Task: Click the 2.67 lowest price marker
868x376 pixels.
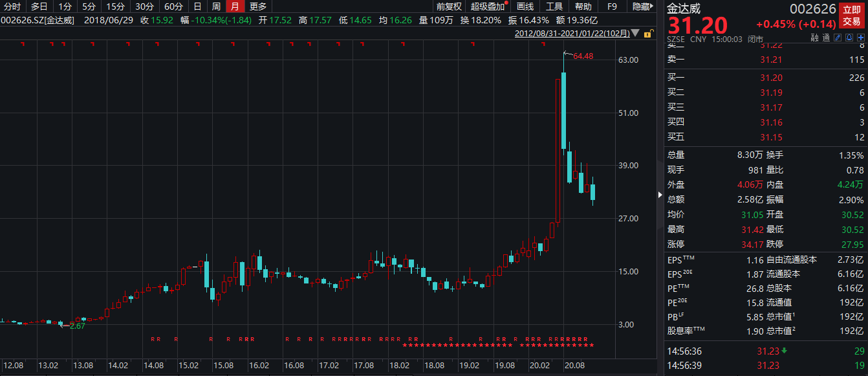Action: (77, 326)
